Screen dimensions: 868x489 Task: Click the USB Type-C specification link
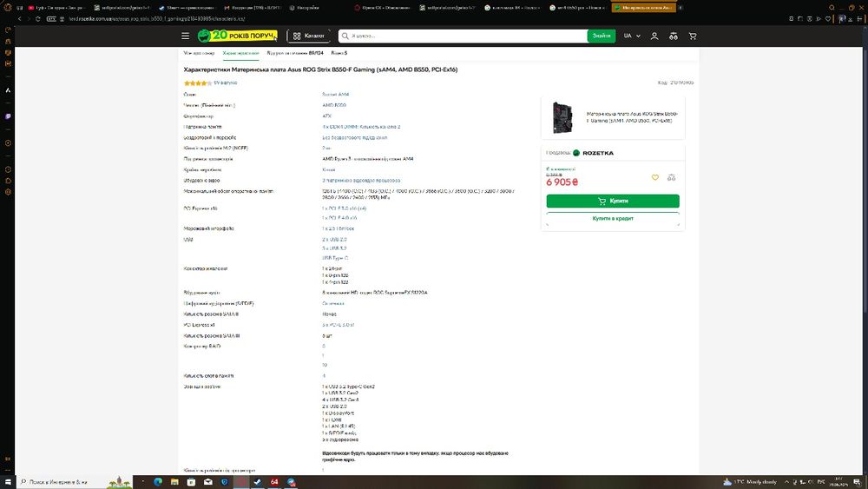point(335,258)
